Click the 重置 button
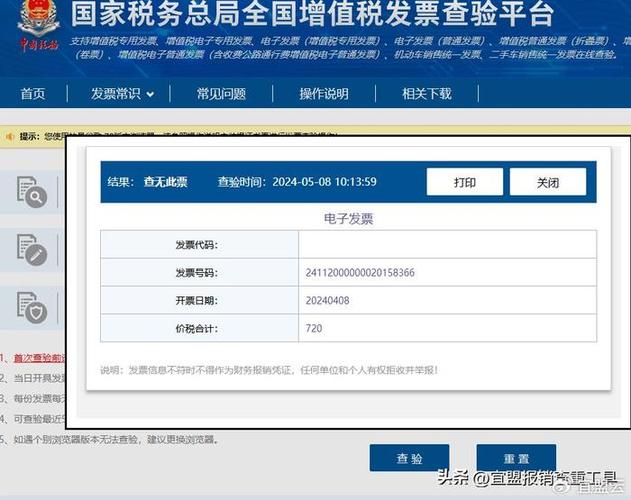Image resolution: width=631 pixels, height=500 pixels. point(516,458)
